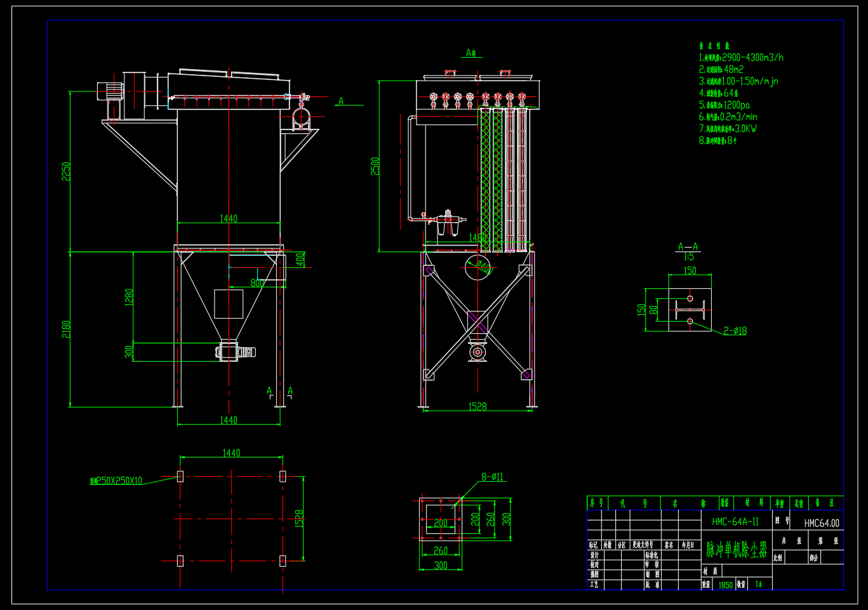This screenshot has width=868, height=610.
Task: Click the 技术性能 heading text
Action: (714, 46)
